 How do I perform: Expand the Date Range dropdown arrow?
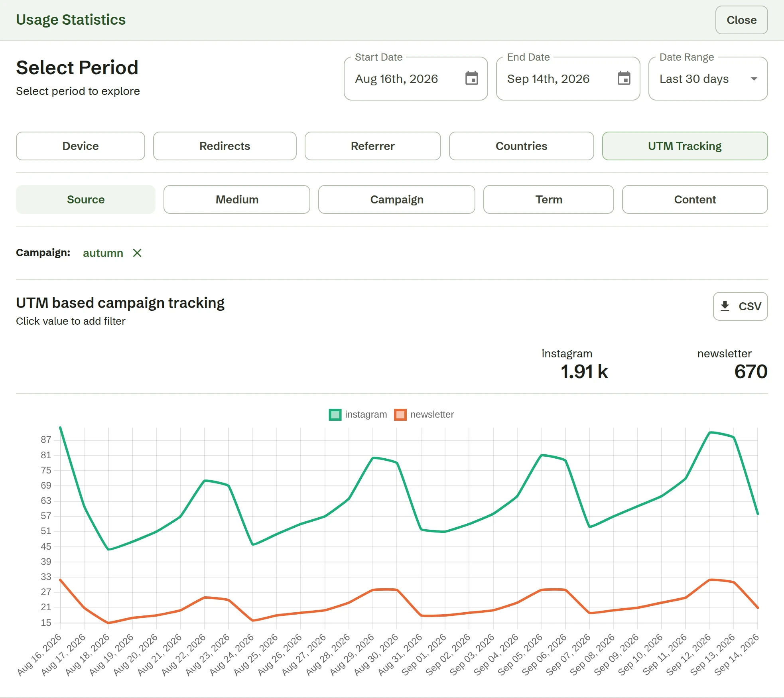[754, 79]
